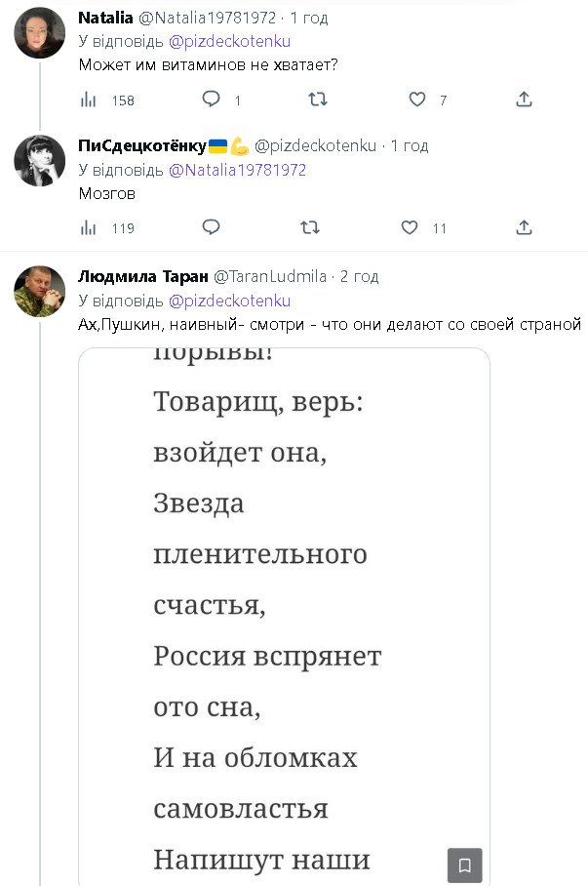The image size is (588, 886).
Task: Open the '2 год' timestamp of Людмила's tweet
Action: 360,276
